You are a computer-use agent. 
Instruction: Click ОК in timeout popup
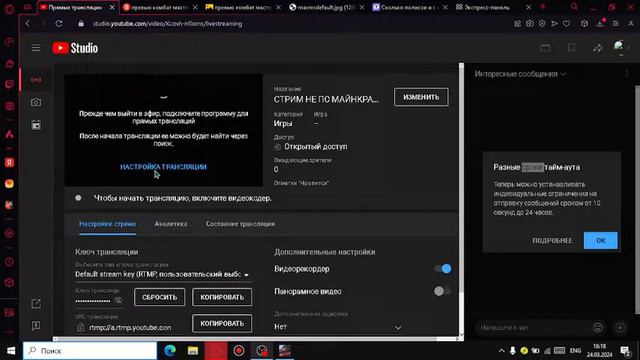pyautogui.click(x=600, y=240)
